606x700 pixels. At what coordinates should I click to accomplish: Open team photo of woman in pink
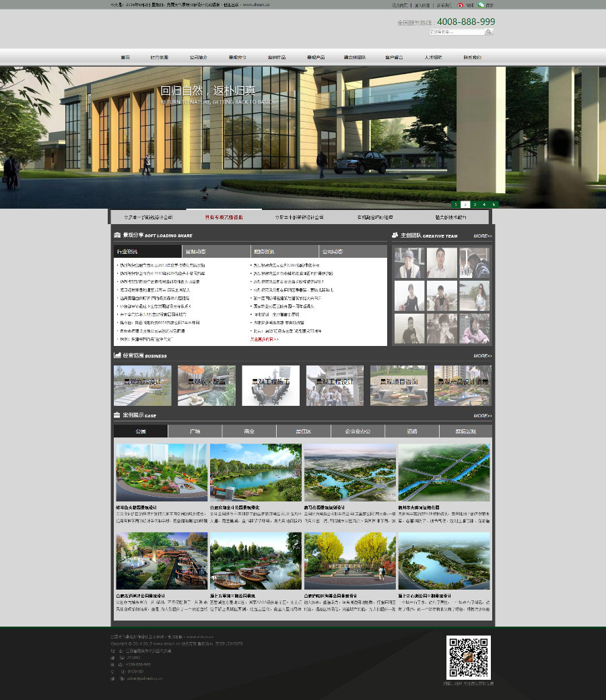tap(474, 328)
